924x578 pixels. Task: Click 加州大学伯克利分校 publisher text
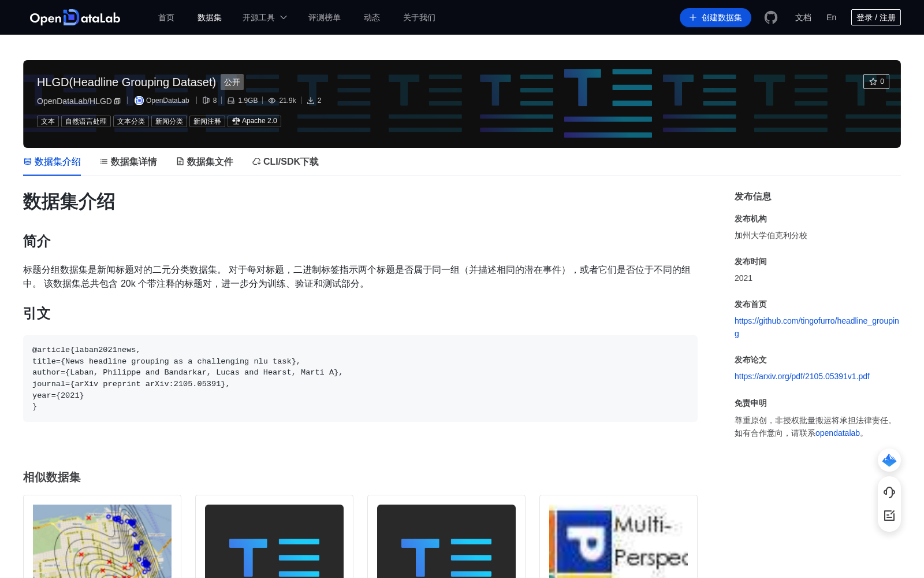coord(771,235)
